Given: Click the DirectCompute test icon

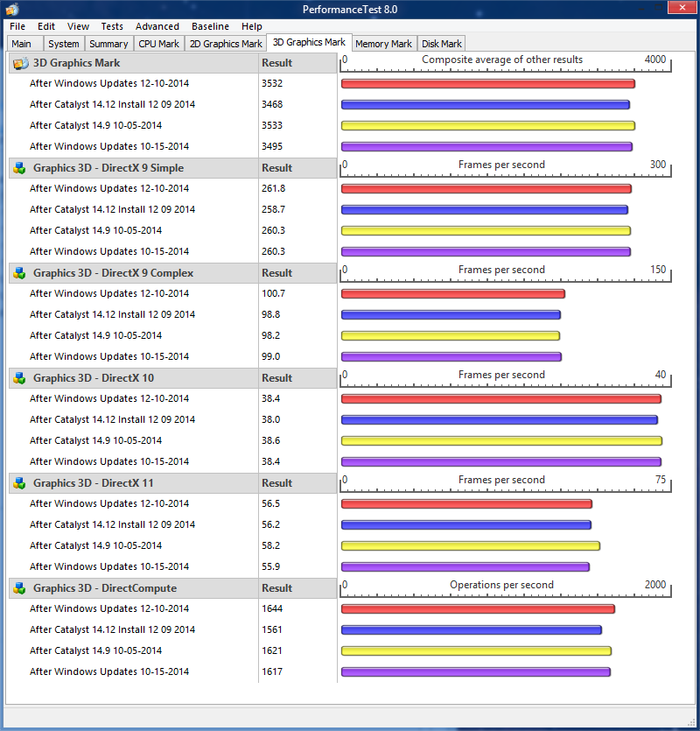Looking at the screenshot, I should point(19,588).
